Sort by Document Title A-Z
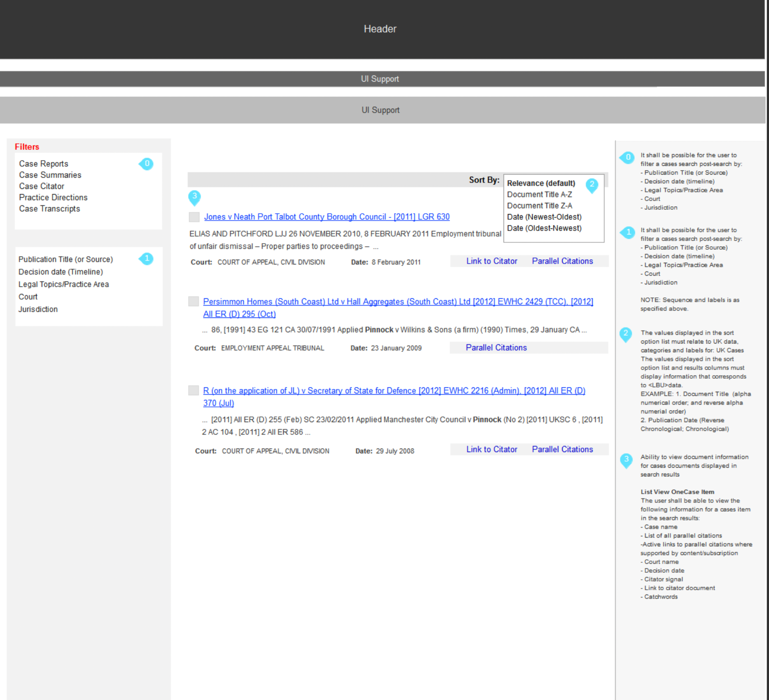This screenshot has height=700, width=769. coord(539,195)
